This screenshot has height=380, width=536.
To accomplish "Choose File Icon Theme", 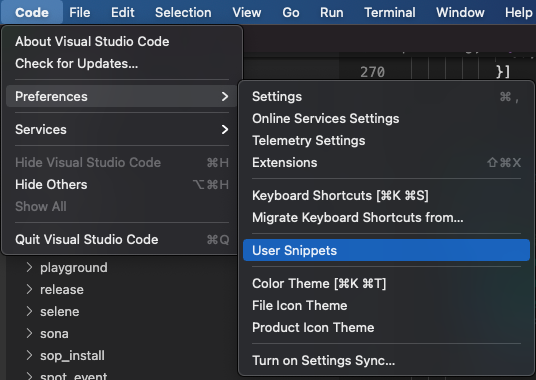I will [x=386, y=306].
